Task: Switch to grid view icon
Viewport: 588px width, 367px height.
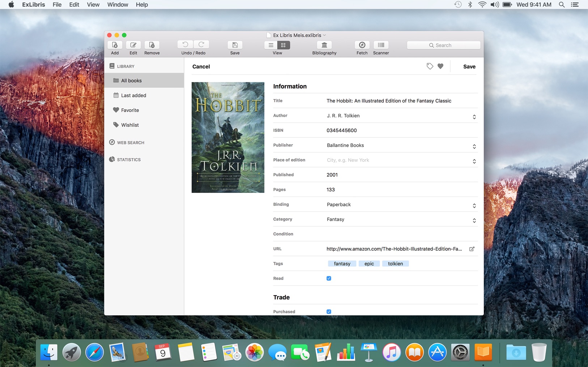Action: [x=284, y=45]
